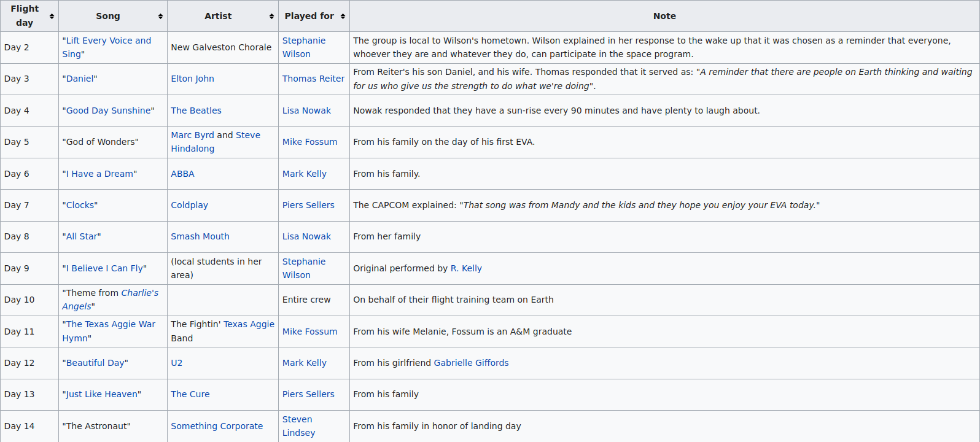This screenshot has height=442, width=980.
Task: Select "(local students in her area)" cell
Action: 223,268
